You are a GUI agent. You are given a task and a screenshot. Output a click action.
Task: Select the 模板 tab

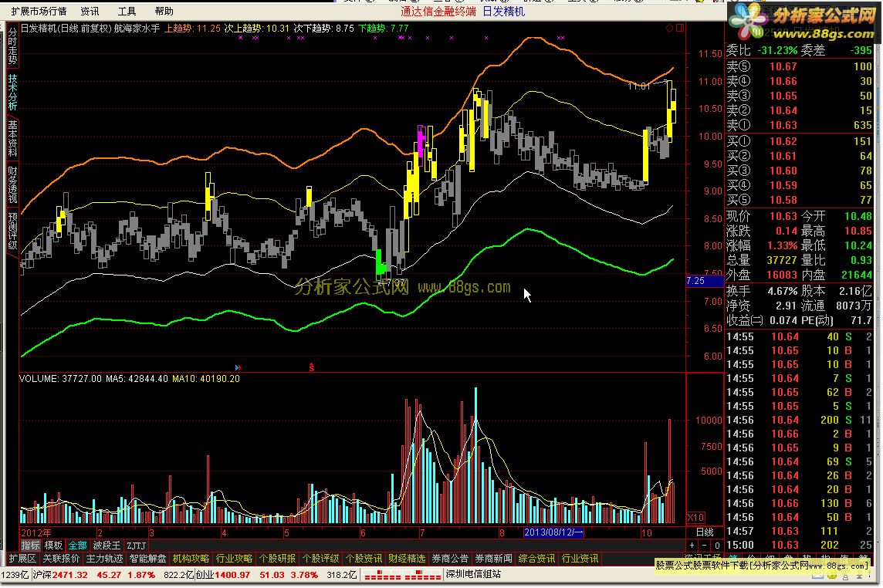point(53,546)
